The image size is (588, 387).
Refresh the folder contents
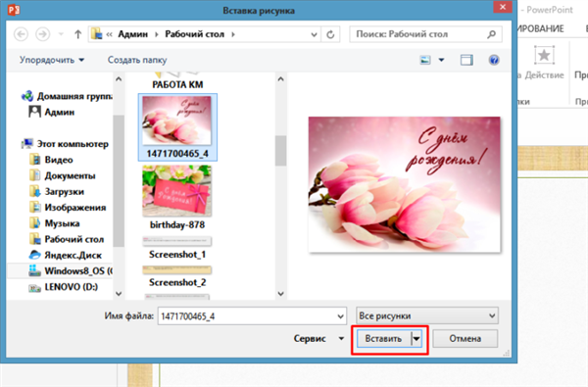(330, 34)
